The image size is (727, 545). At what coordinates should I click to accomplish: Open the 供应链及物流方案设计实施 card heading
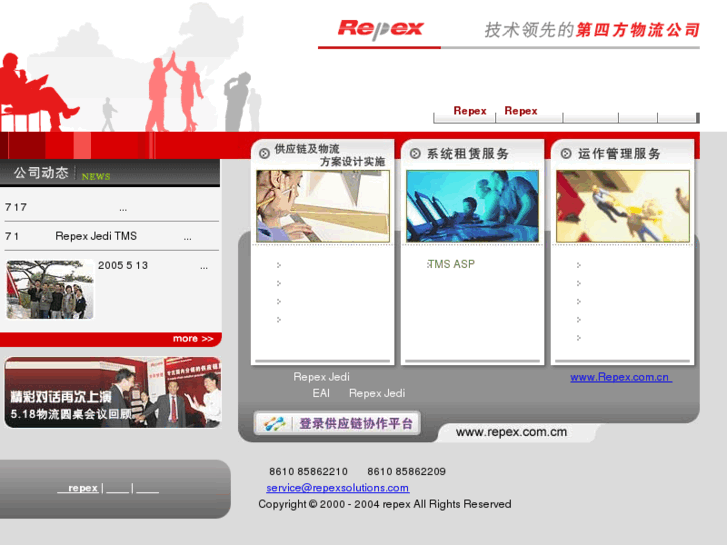pyautogui.click(x=329, y=155)
